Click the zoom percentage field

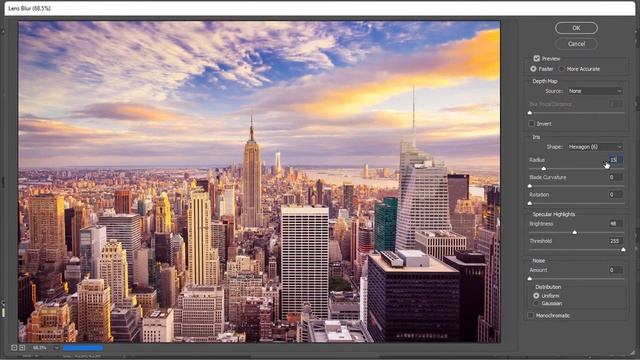pyautogui.click(x=40, y=348)
